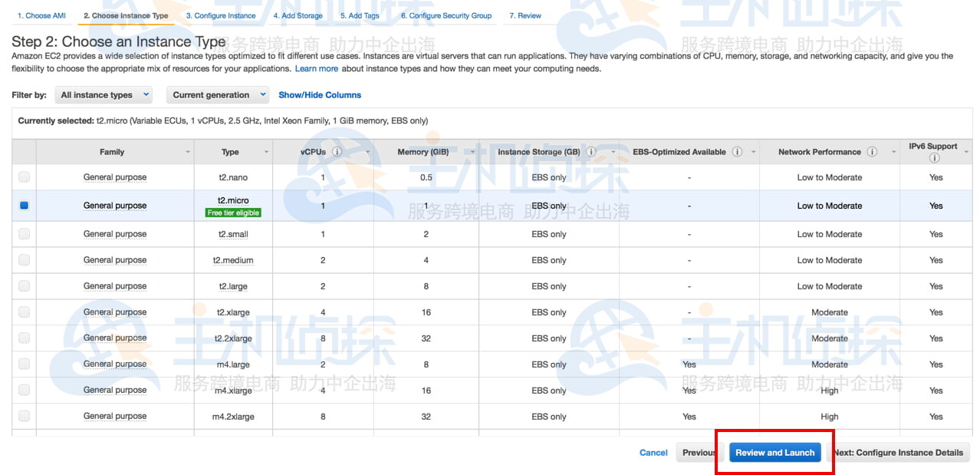Click the Cancel link
The width and height of the screenshot is (980, 475).
pos(653,453)
